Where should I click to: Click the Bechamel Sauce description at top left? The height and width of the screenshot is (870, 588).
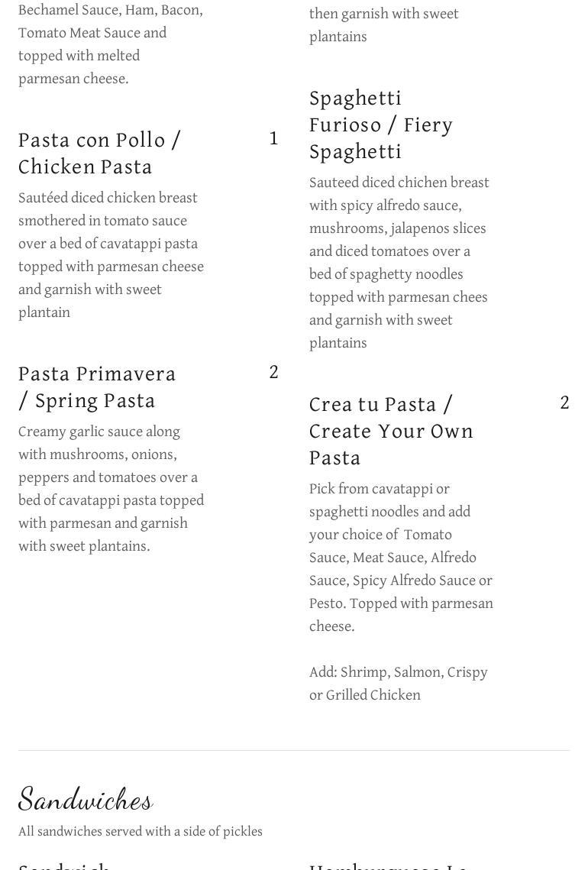pyautogui.click(x=111, y=44)
